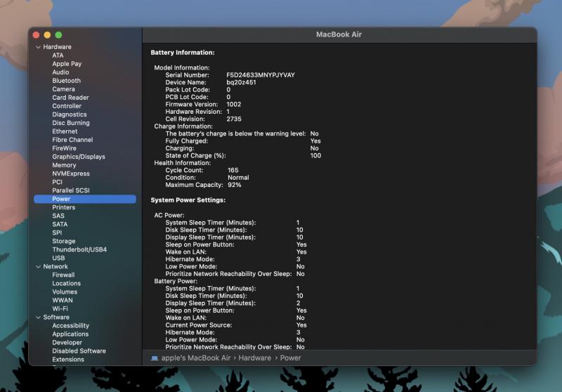
Task: Open Fibre Channel entry
Action: (72, 140)
